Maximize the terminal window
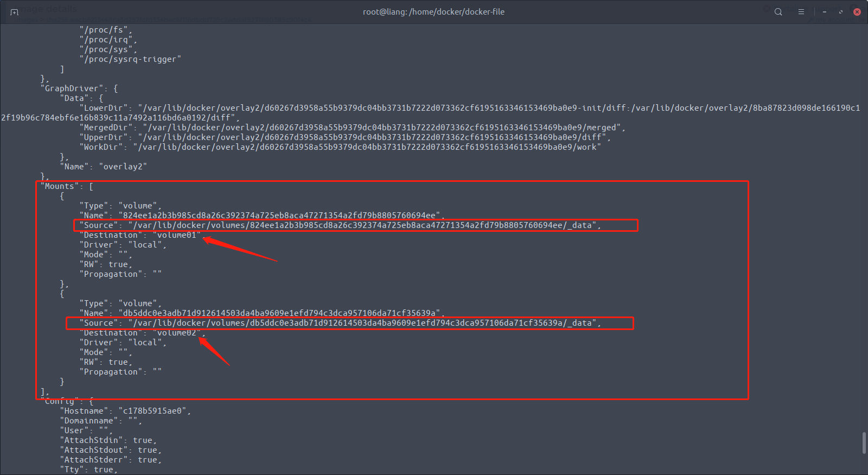Screen dimensions: 868x475 tap(840, 12)
